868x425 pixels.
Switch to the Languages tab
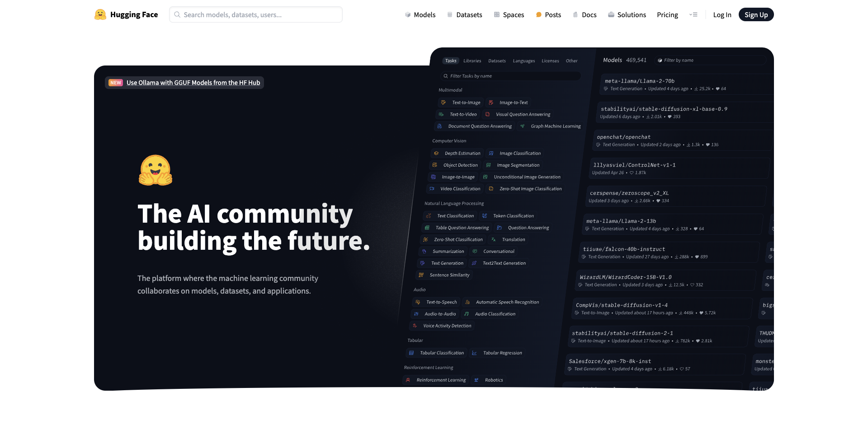(524, 61)
